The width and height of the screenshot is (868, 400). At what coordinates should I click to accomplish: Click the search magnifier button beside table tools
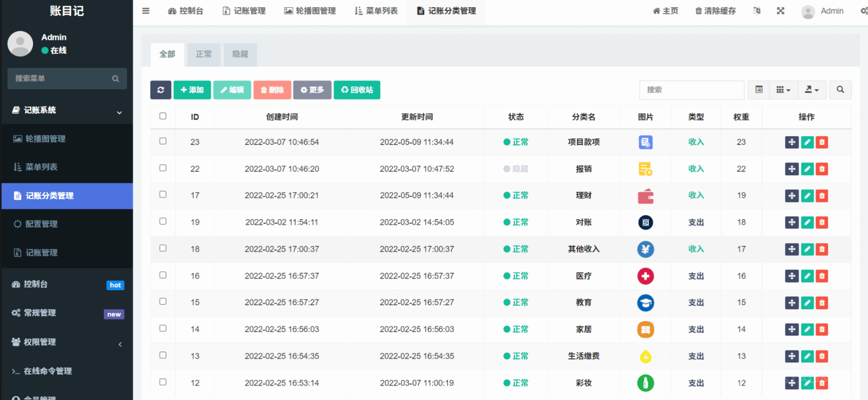(840, 90)
